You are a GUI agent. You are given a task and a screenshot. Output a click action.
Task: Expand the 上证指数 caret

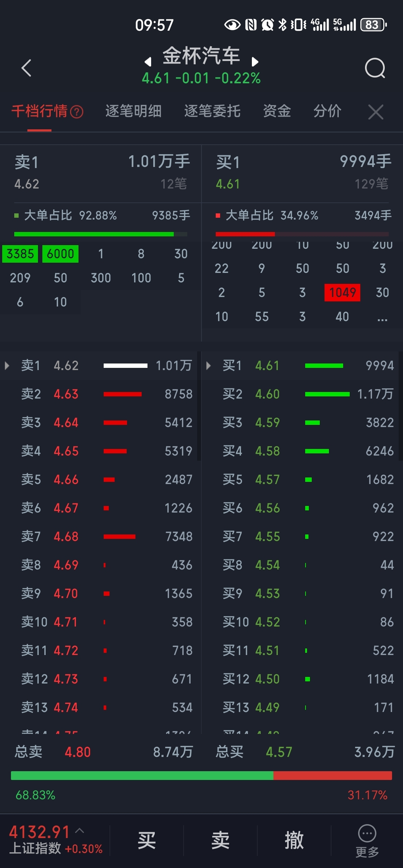(80, 831)
